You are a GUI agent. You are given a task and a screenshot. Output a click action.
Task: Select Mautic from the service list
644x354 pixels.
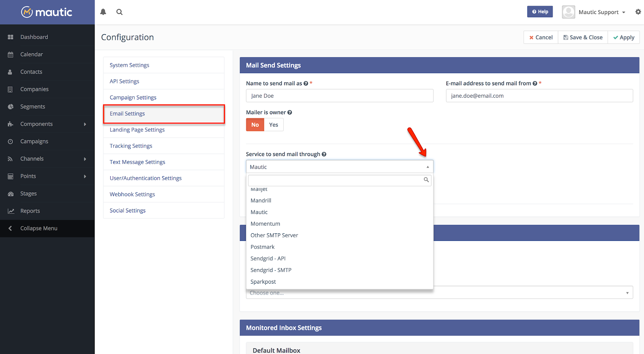pyautogui.click(x=339, y=212)
